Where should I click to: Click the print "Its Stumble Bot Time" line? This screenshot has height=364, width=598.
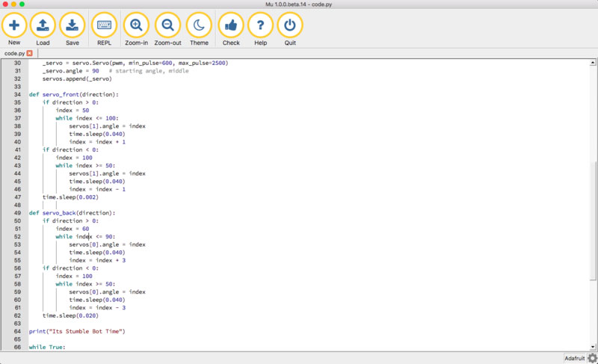[77, 331]
